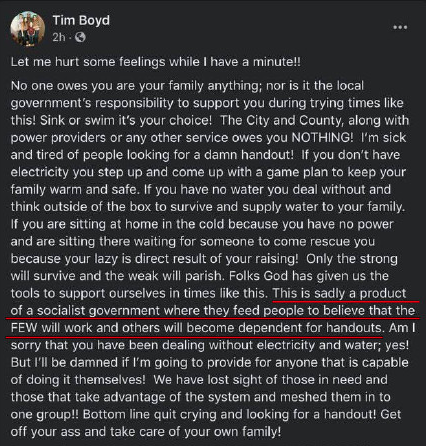Open Tim Boyd's profile picture
The height and width of the screenshot is (446, 426).
click(x=28, y=29)
